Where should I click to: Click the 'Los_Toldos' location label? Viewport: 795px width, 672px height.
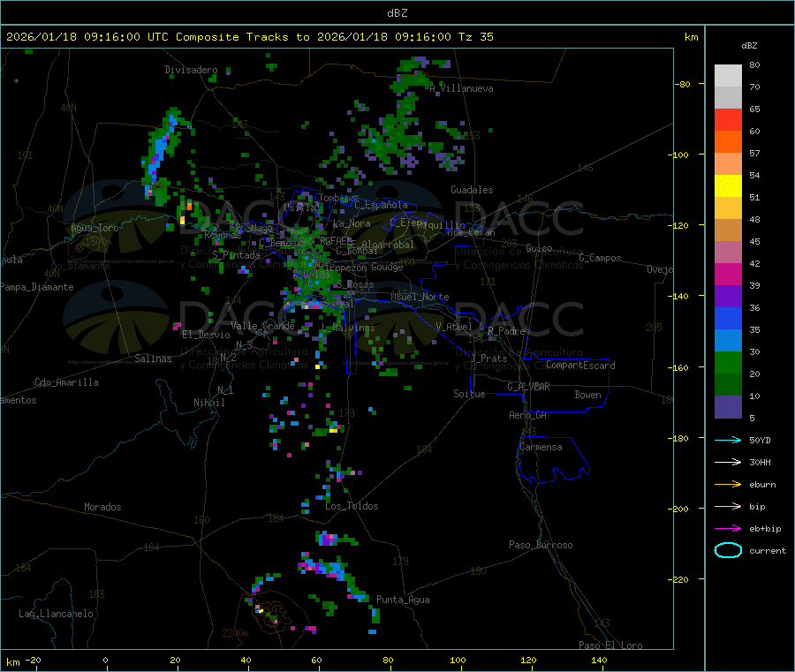[352, 506]
